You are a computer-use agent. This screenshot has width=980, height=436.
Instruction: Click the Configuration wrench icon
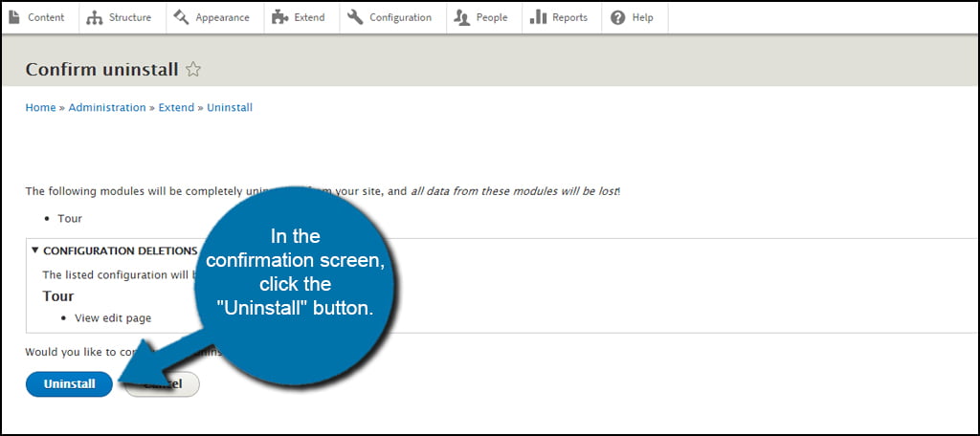point(355,17)
